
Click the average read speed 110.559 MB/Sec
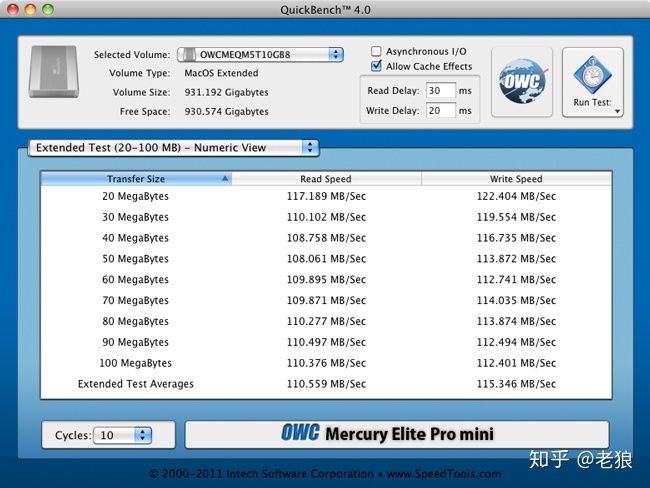(326, 384)
